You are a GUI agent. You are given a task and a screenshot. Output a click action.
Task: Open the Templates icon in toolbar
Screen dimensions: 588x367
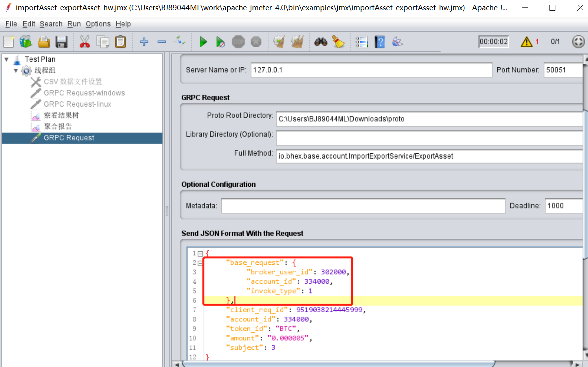tap(26, 42)
